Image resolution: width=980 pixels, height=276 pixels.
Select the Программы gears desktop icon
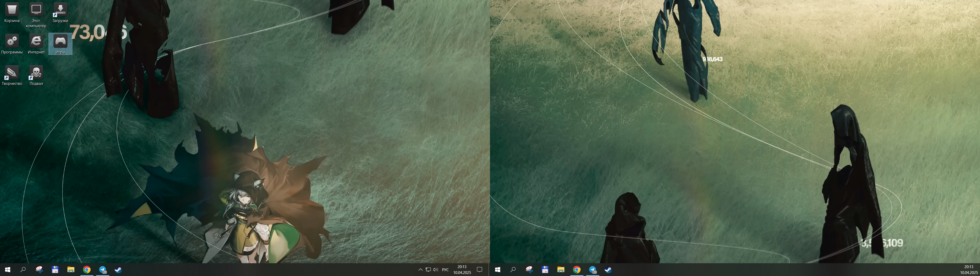point(12,44)
